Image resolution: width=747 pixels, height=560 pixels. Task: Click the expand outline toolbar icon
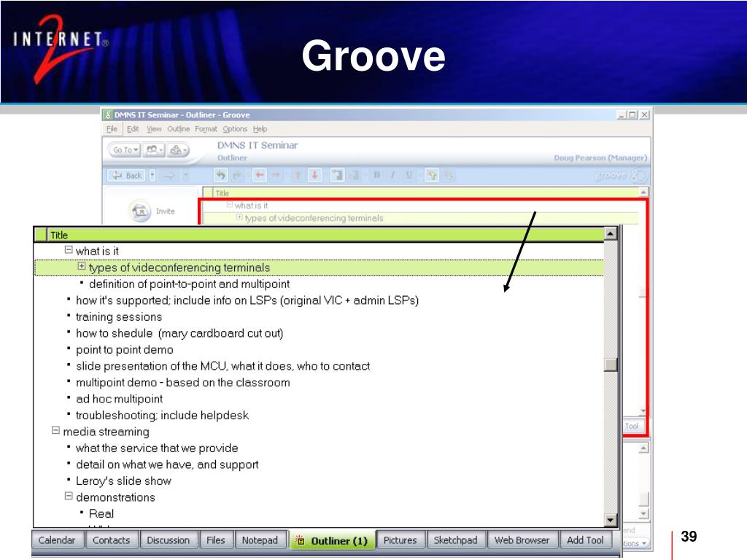tap(337, 175)
